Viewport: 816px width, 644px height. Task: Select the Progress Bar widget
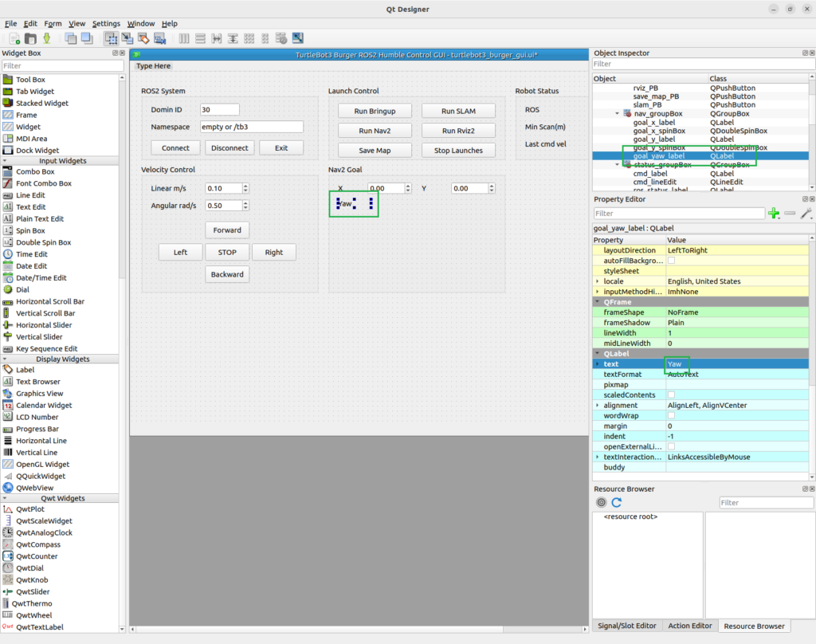coord(37,429)
